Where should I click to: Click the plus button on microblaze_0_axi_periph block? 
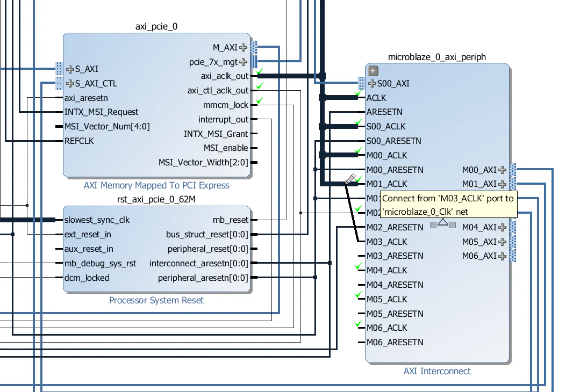click(373, 70)
